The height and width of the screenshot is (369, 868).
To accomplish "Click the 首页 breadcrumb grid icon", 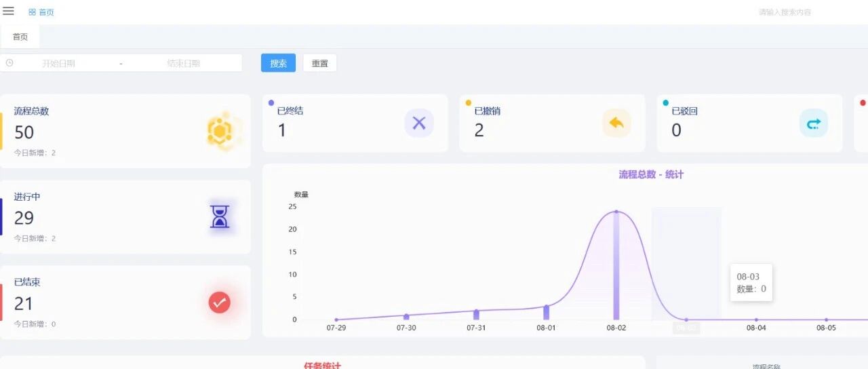I will 32,12.
